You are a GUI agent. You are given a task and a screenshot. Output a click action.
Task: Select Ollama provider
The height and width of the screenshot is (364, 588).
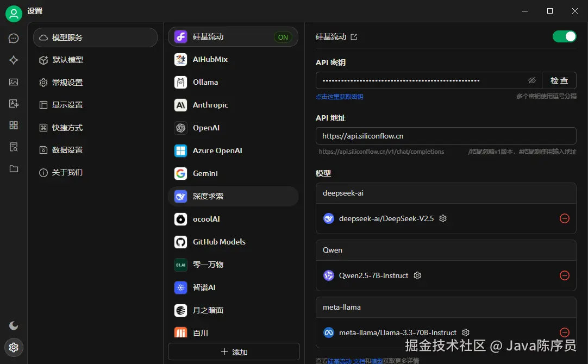233,82
